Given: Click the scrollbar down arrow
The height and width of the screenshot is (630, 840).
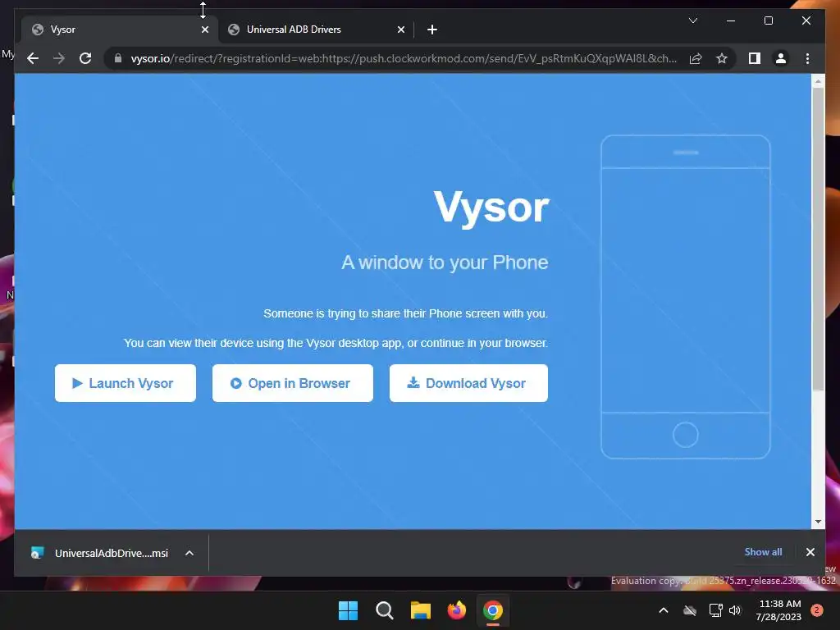Looking at the screenshot, I should pos(818,521).
